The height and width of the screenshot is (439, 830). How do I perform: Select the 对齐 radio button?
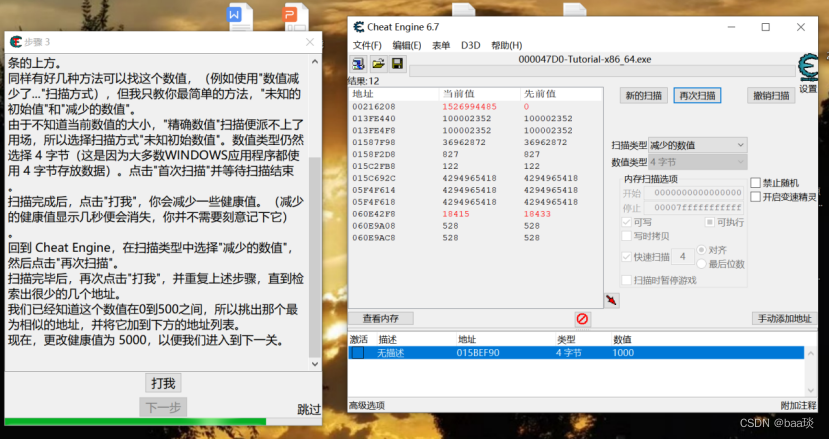(x=701, y=249)
